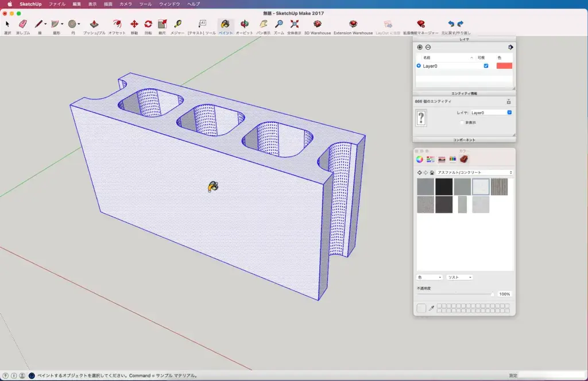Image resolution: width=588 pixels, height=381 pixels.
Task: Activate the プッシュ/プル tool
Action: click(x=94, y=24)
